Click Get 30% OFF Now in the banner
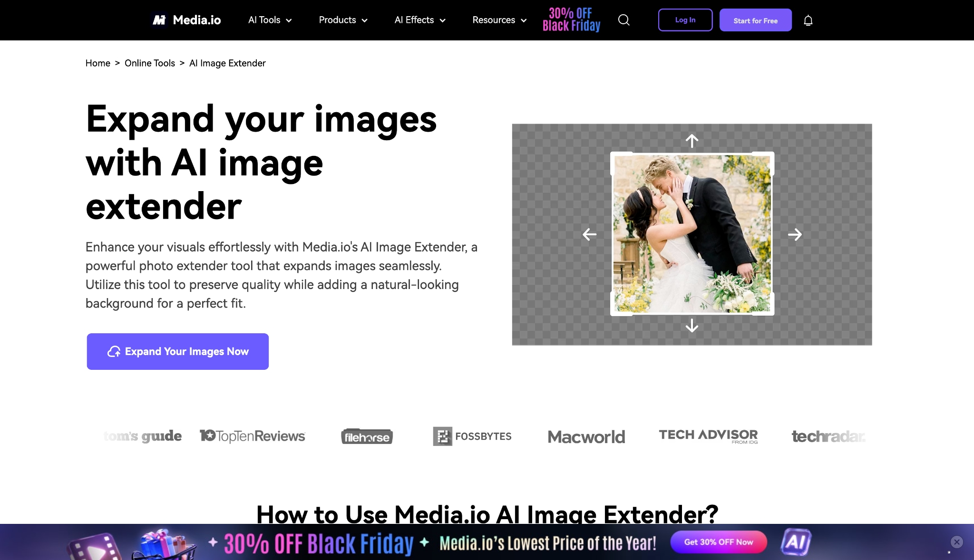This screenshot has height=560, width=974. pyautogui.click(x=718, y=541)
